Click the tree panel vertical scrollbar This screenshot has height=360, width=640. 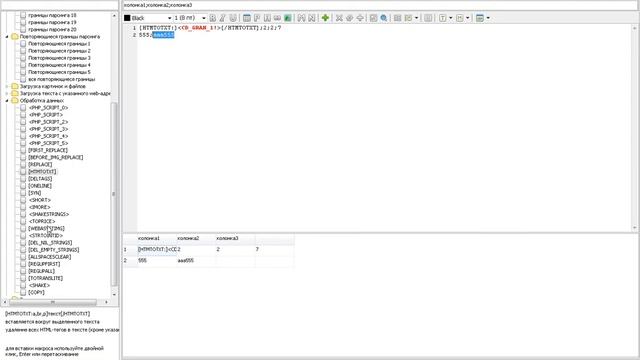tap(114, 194)
